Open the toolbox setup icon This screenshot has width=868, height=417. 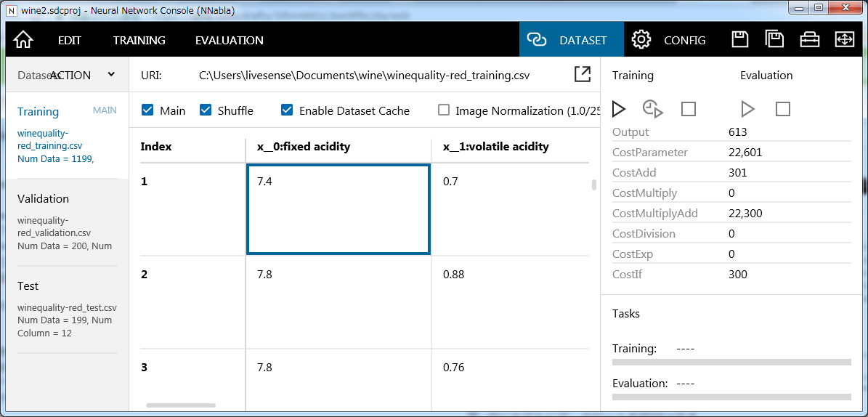(809, 40)
